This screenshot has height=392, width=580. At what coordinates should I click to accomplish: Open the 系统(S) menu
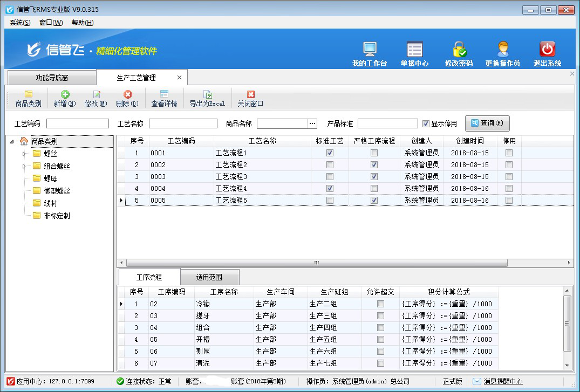20,23
